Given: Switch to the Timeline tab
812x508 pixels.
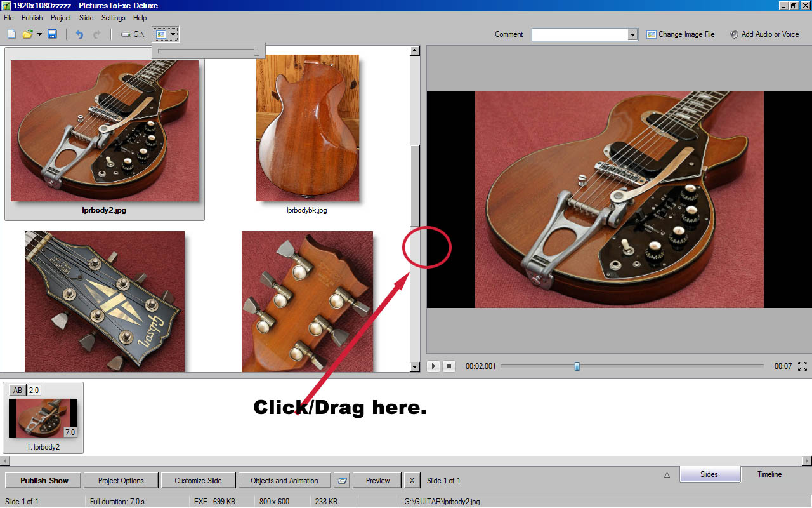Looking at the screenshot, I should point(769,474).
